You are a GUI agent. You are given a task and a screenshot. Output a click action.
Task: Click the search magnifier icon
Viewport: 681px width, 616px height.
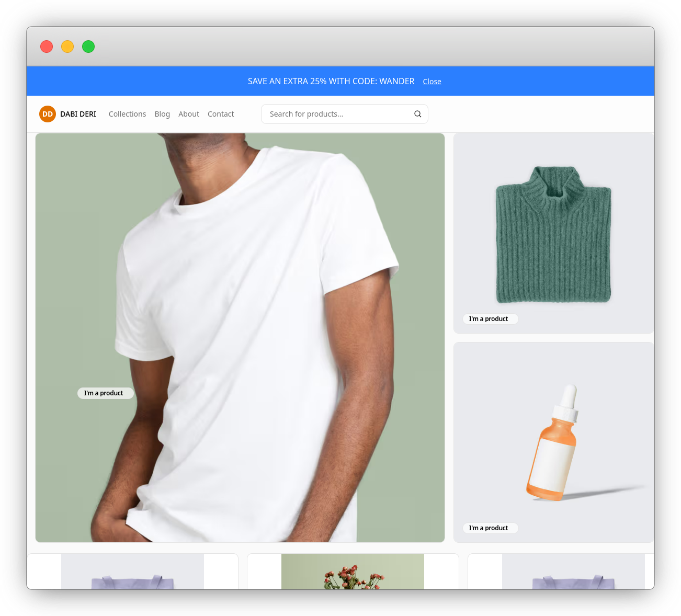417,113
